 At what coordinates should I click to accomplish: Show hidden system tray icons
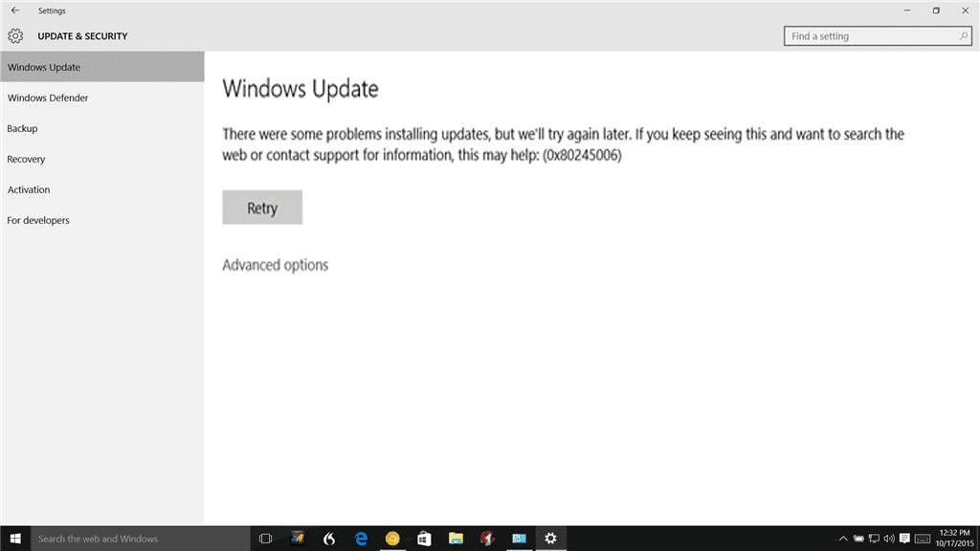click(843, 539)
